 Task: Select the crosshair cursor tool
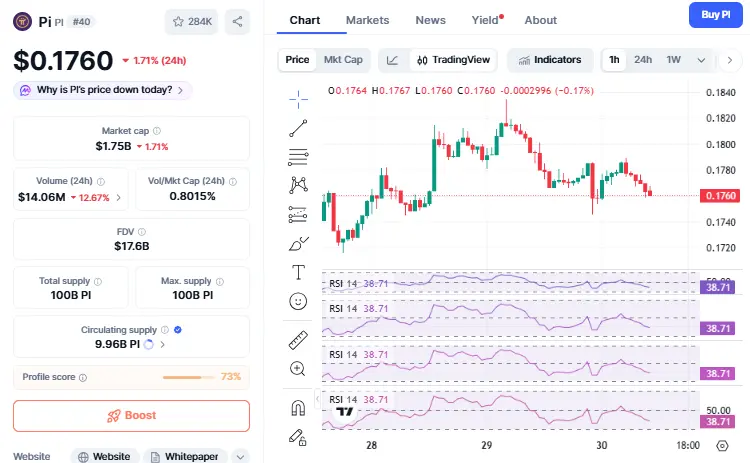pos(298,99)
